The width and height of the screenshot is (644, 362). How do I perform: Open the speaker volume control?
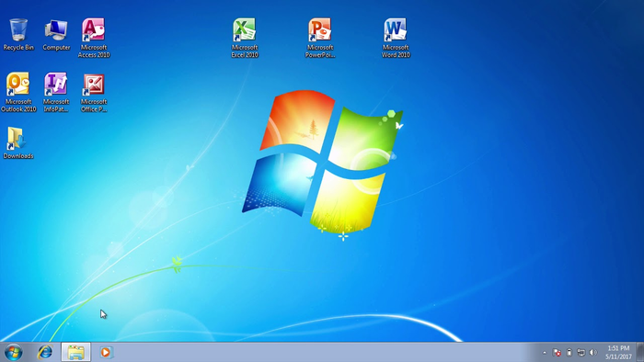(x=593, y=353)
